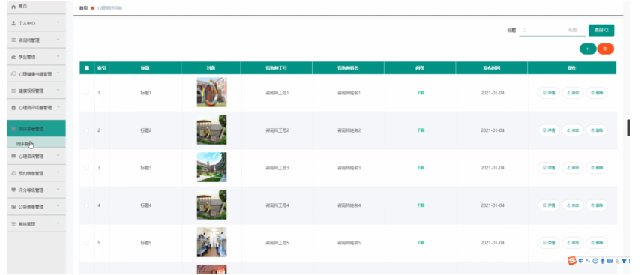
Task: Click the orange batch delete trash button
Action: (x=606, y=49)
